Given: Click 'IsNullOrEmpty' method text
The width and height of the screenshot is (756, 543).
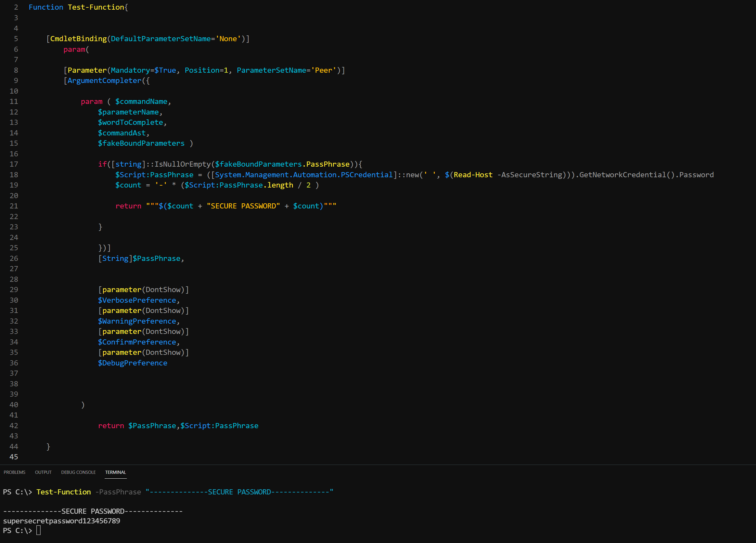Looking at the screenshot, I should coord(182,164).
